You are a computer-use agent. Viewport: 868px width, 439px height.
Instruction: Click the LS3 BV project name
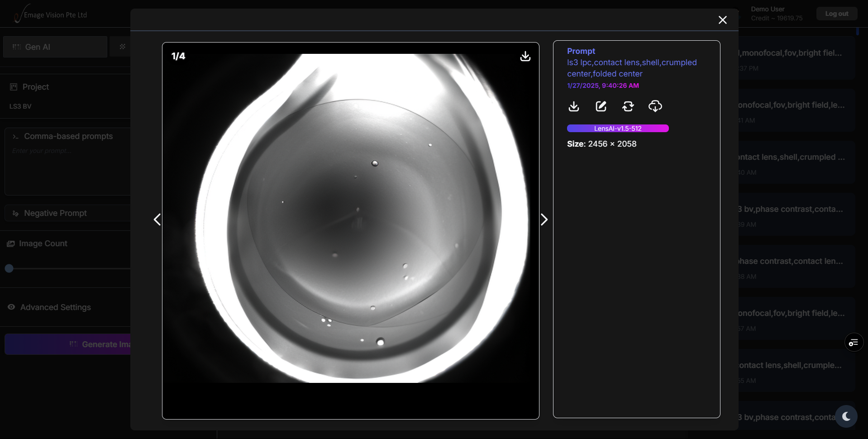point(20,106)
